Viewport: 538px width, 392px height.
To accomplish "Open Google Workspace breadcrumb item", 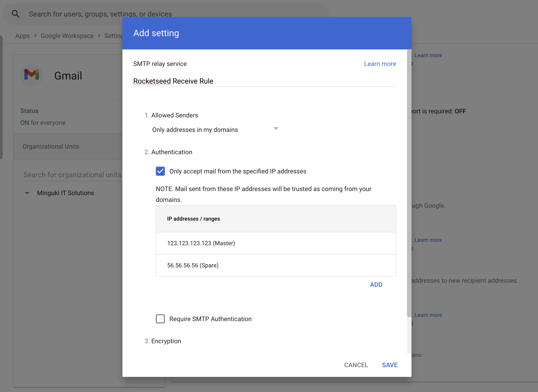I will 67,36.
